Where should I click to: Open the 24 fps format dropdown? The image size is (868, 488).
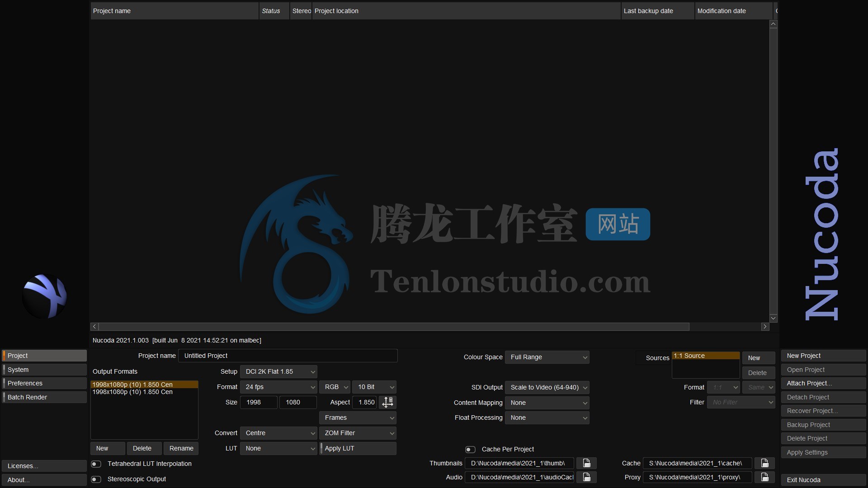tap(278, 387)
